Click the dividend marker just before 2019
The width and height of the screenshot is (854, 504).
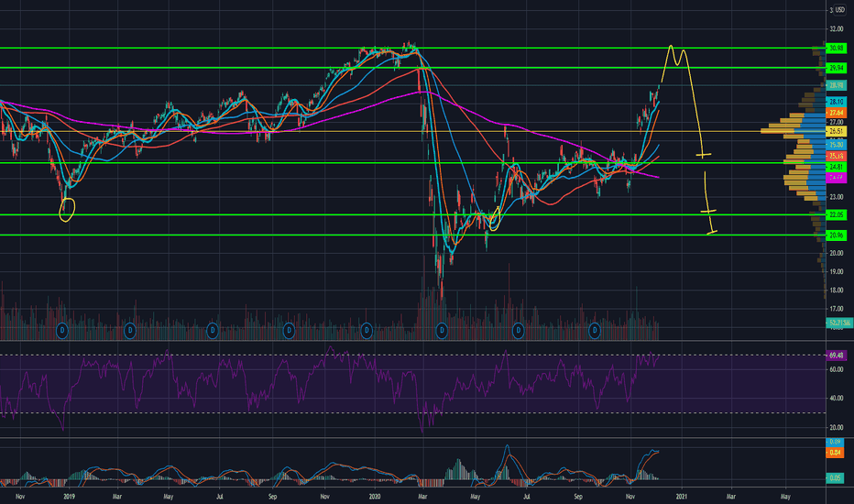tap(62, 330)
